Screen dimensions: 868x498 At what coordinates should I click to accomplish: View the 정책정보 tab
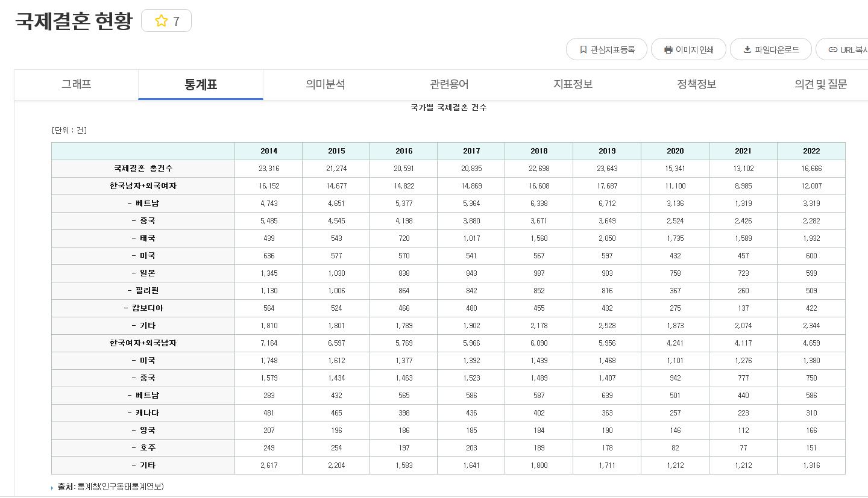pyautogui.click(x=696, y=84)
